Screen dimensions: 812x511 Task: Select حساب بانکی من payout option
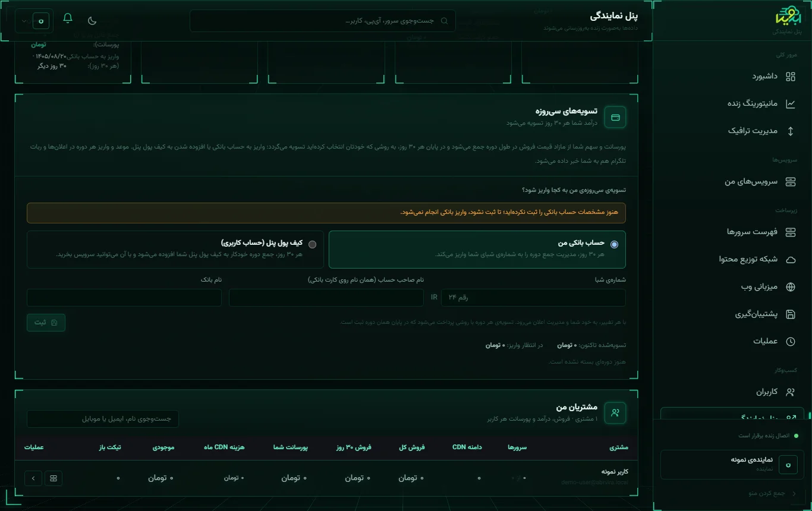[477, 250]
